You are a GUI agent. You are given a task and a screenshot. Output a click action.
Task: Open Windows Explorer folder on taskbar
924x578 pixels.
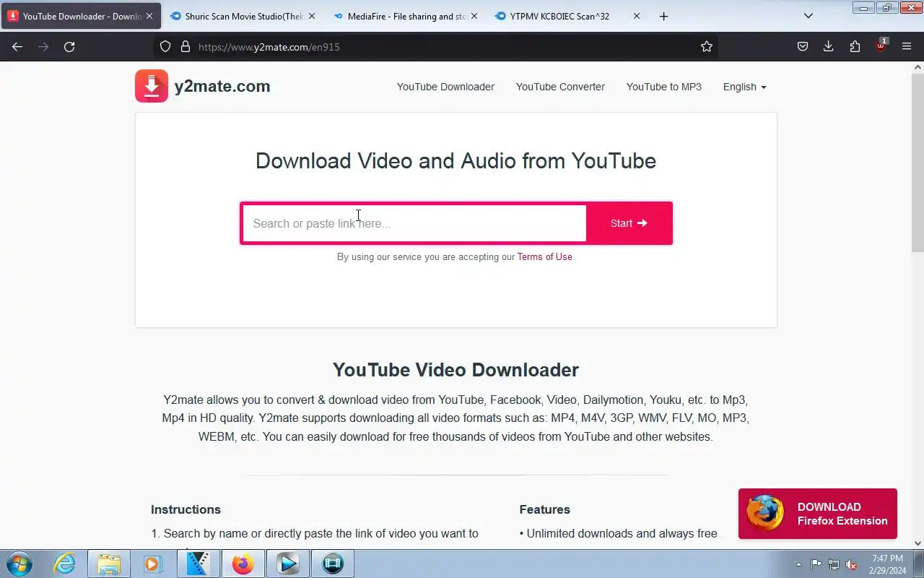(108, 564)
